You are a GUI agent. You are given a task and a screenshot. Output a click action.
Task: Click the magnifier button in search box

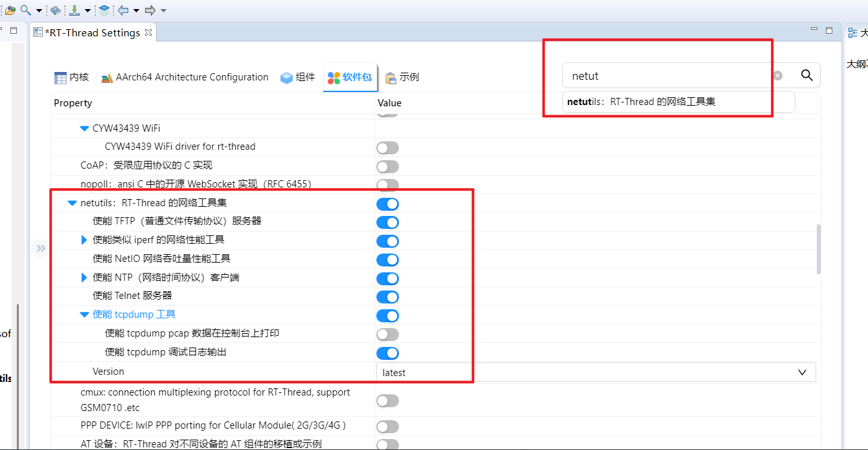[x=807, y=75]
